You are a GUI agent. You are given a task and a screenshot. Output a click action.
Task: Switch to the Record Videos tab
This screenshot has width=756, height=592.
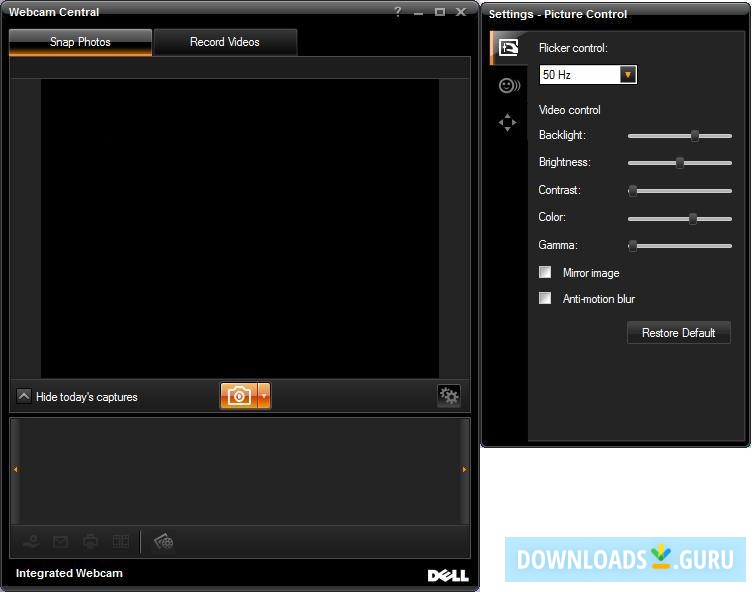pyautogui.click(x=225, y=42)
